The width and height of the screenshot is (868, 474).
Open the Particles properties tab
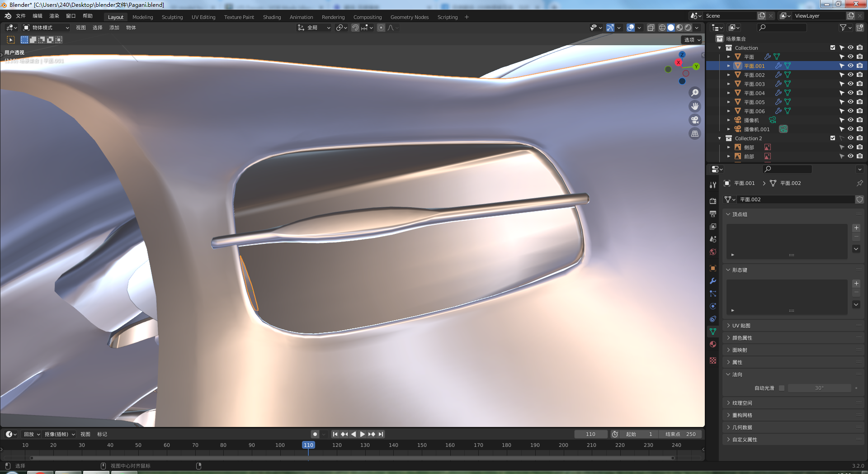point(713,294)
